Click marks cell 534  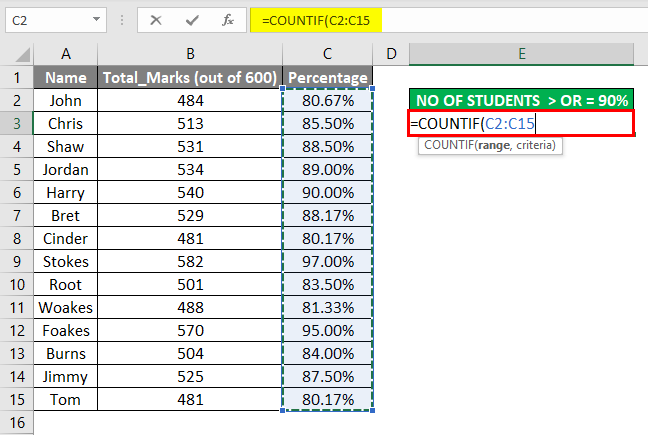(x=190, y=169)
